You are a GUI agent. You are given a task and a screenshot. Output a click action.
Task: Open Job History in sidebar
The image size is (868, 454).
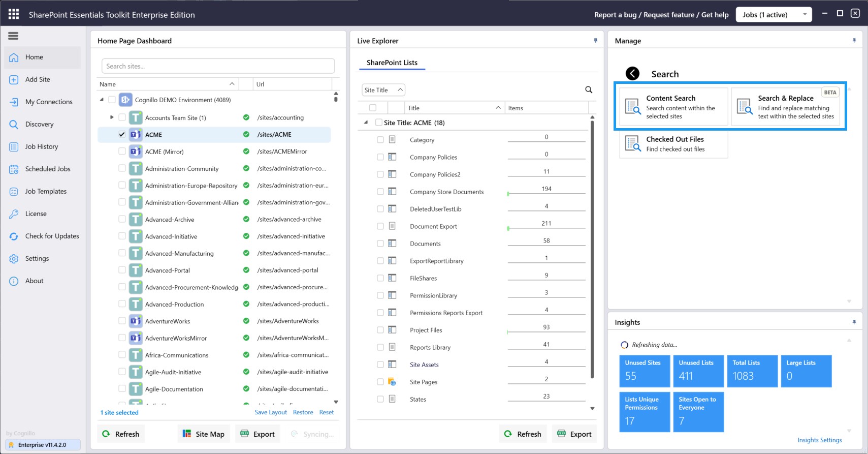(x=43, y=147)
